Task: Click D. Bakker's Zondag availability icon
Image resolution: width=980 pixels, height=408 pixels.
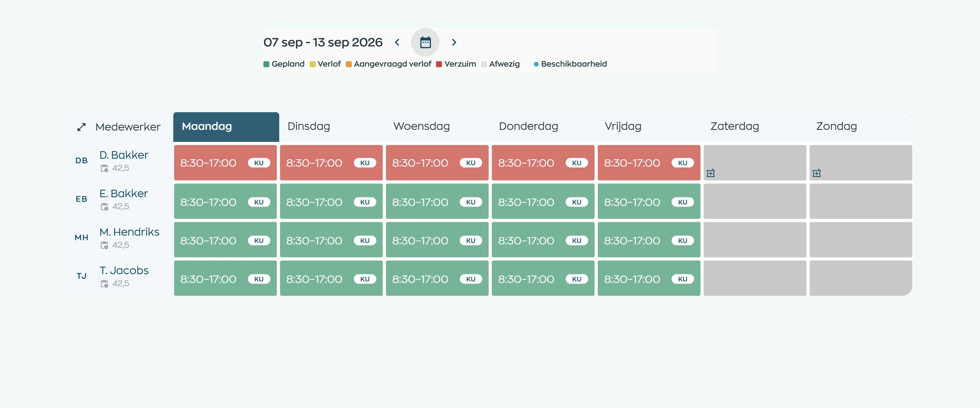Action: coord(817,173)
